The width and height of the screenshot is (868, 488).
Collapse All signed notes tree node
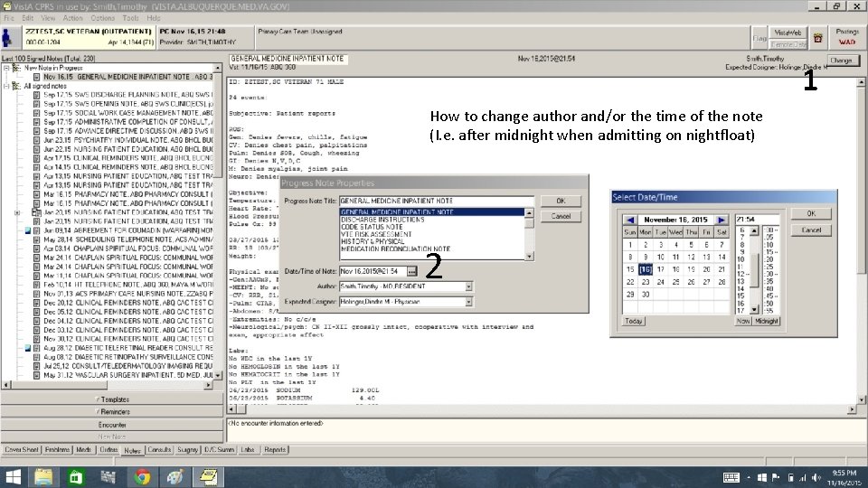click(6, 87)
